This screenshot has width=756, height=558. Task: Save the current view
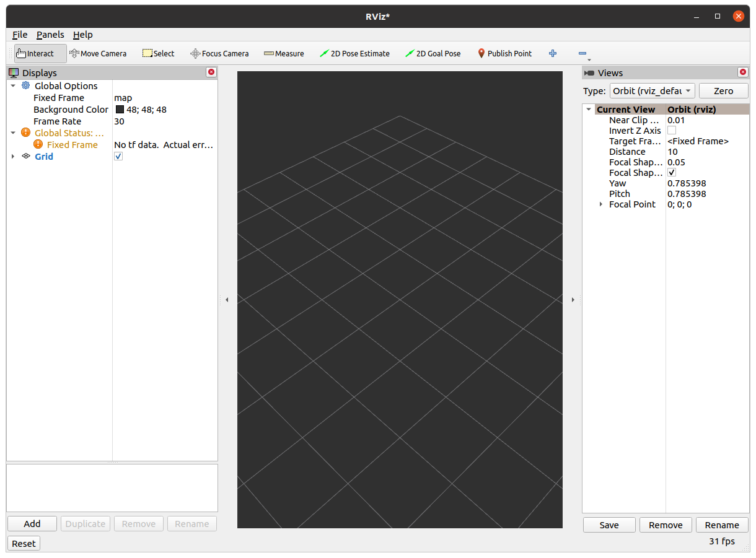point(609,525)
